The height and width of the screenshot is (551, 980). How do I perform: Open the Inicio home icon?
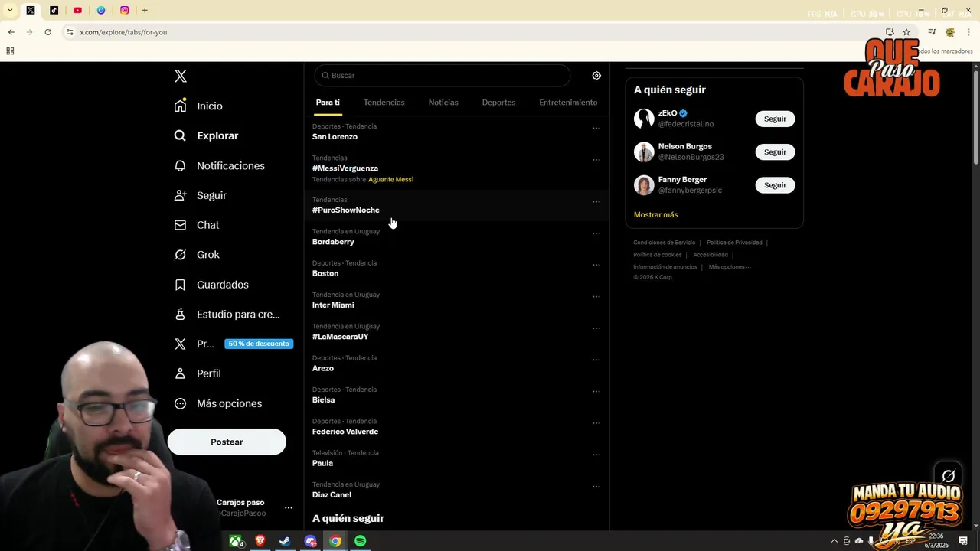pos(180,106)
